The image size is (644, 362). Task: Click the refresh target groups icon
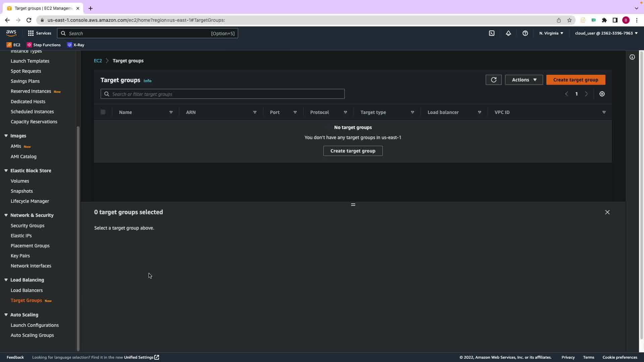click(x=493, y=80)
